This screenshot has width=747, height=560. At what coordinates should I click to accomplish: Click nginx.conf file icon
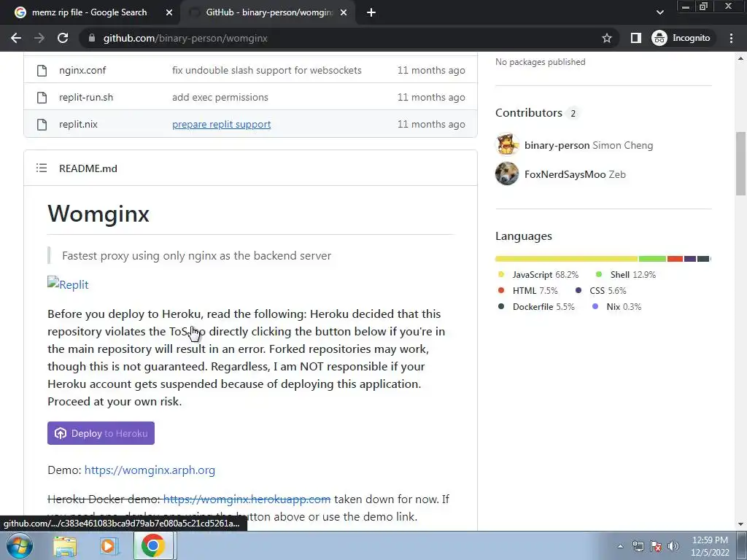pos(42,71)
